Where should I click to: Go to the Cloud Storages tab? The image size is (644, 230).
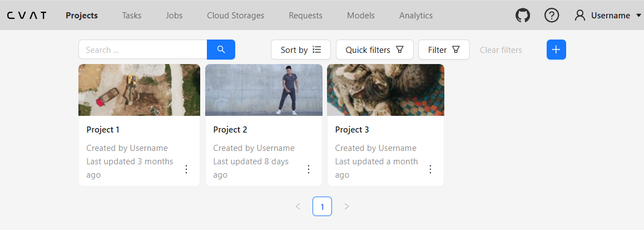pyautogui.click(x=235, y=16)
